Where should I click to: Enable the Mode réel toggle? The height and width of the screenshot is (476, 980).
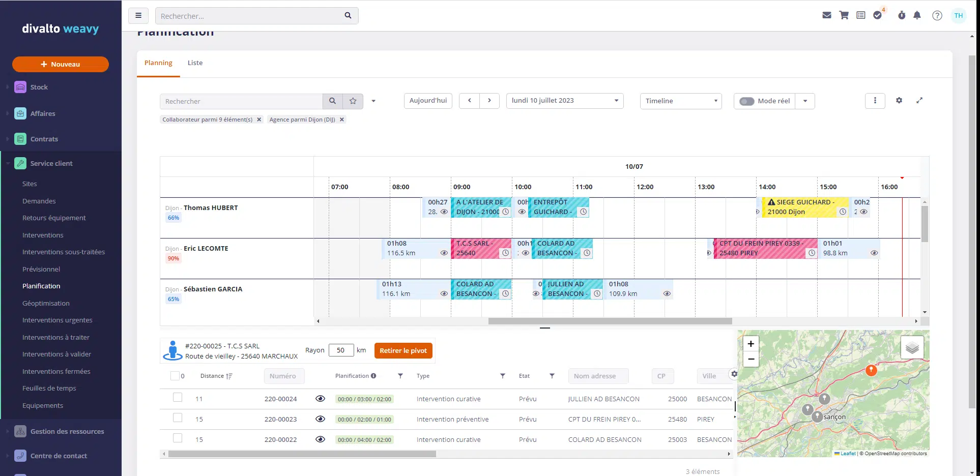[747, 101]
